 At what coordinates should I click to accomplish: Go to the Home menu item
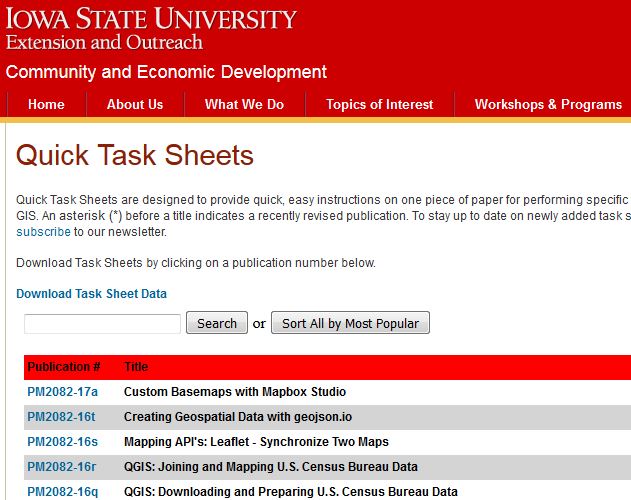[x=46, y=104]
